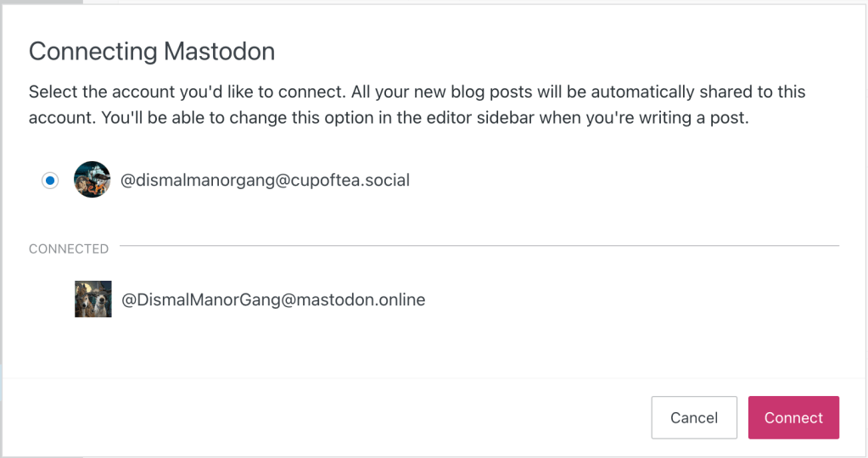Click the @DismalManorGang@mastodon.online connected account name
This screenshot has width=868, height=458.
pyautogui.click(x=273, y=299)
